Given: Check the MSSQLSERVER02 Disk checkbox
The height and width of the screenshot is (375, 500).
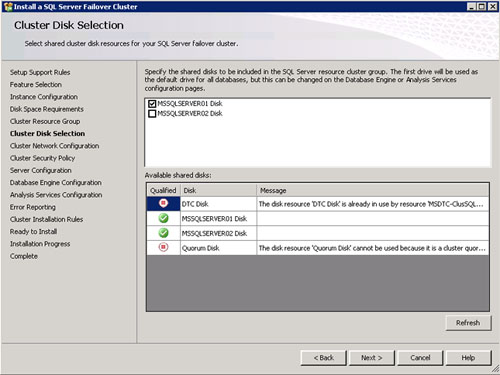Looking at the screenshot, I should click(152, 114).
